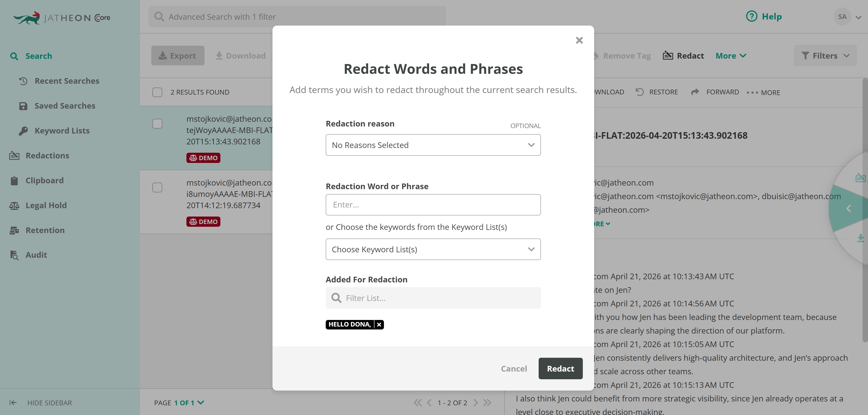Expand the Choose Keyword List(s) dropdown
868x415 pixels.
[x=433, y=249]
